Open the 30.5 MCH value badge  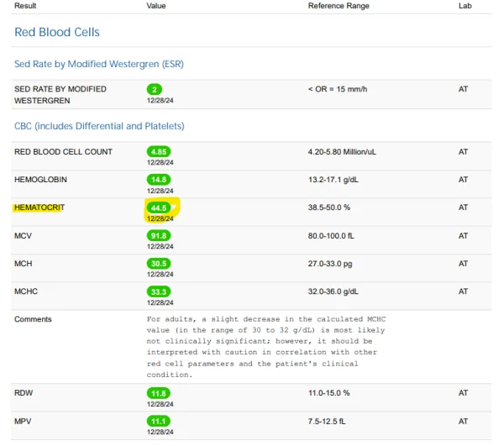(x=158, y=264)
